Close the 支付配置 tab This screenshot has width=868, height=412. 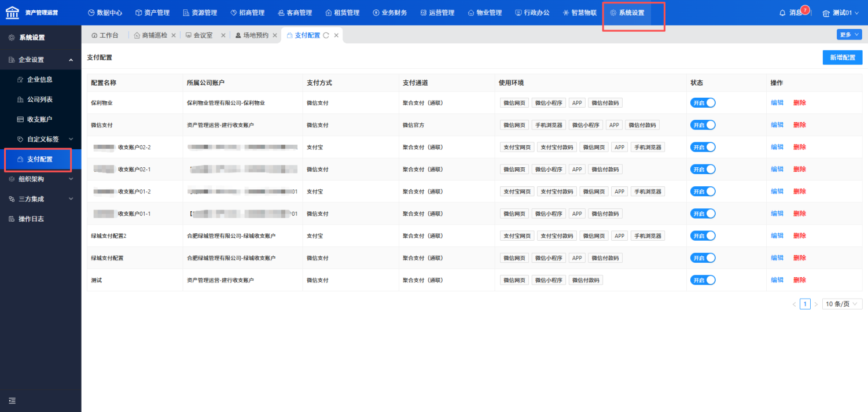click(x=336, y=35)
